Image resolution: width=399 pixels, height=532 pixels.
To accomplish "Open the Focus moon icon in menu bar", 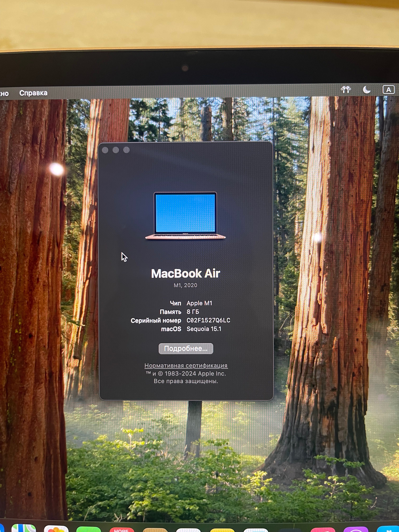I will click(366, 90).
